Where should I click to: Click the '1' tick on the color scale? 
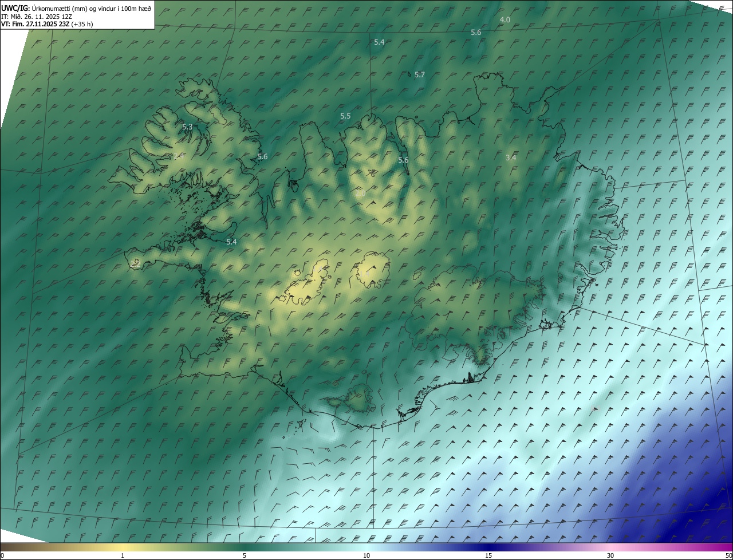[123, 555]
